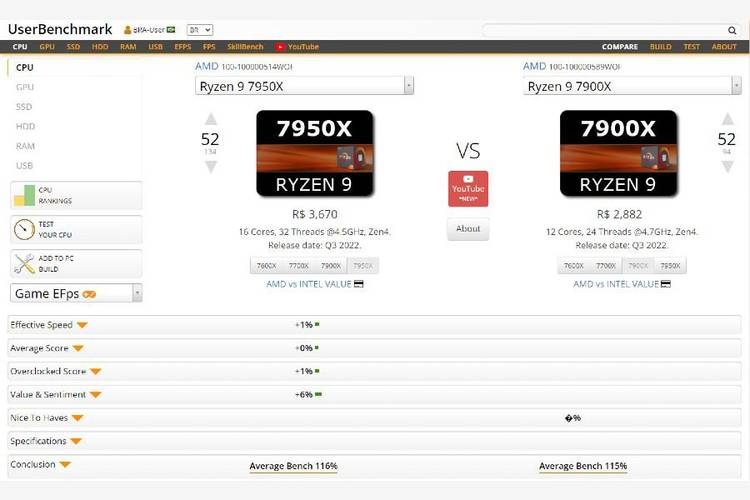Click card icon beside right AMD vs INTEL VALUE
Screen dimensions: 750x500
(x=665, y=284)
